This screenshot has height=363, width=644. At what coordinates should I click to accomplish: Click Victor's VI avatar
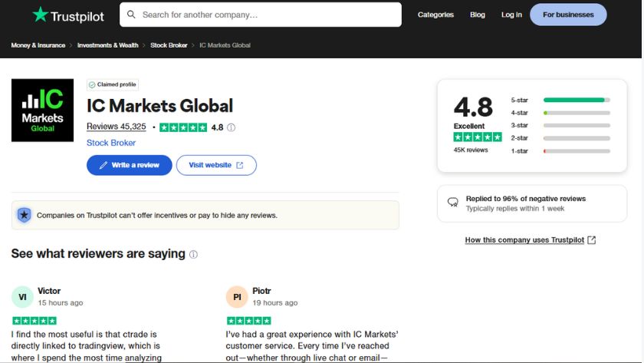[22, 297]
